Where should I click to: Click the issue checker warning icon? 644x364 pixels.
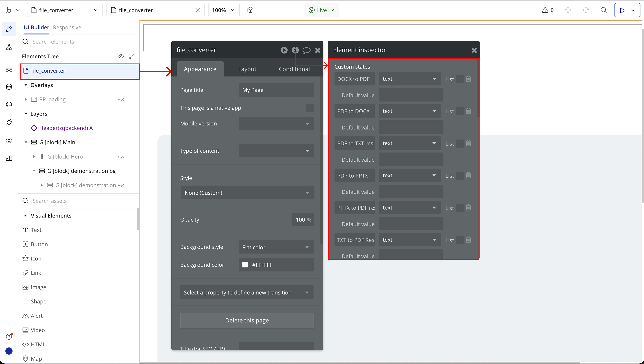click(x=545, y=10)
